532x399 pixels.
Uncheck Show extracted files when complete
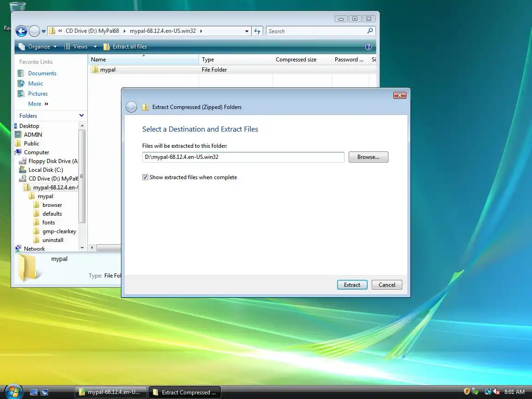(145, 177)
